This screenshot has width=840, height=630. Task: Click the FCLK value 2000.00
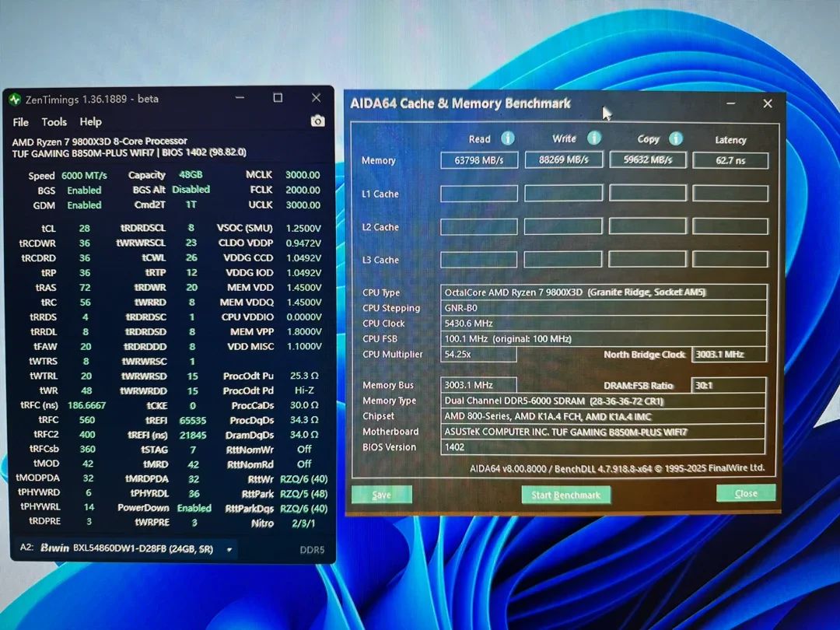click(x=303, y=191)
